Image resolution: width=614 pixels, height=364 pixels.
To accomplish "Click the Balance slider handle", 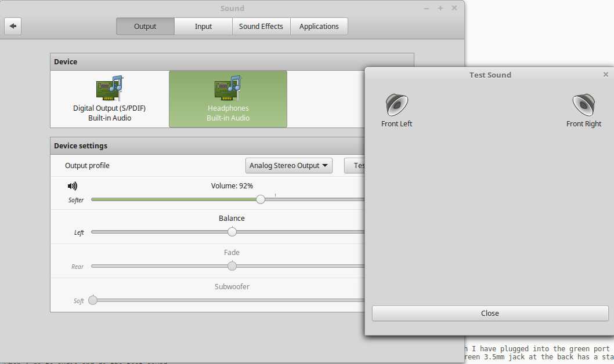I will (232, 232).
